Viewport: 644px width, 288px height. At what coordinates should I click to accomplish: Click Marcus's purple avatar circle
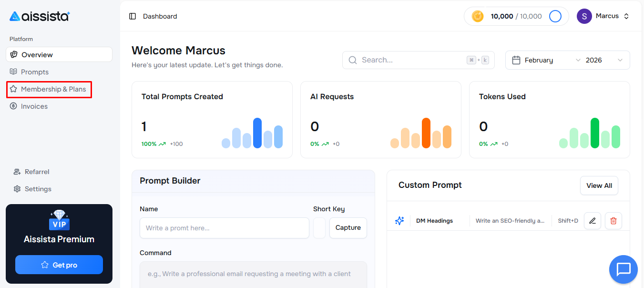tap(584, 16)
